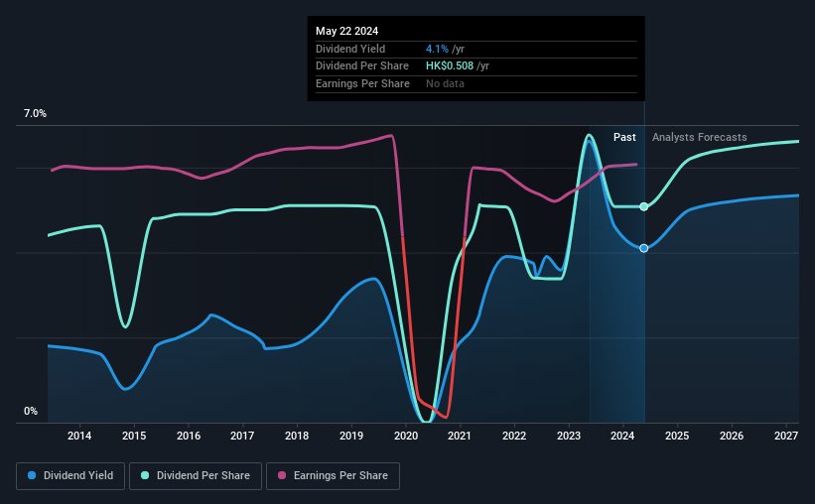Image resolution: width=815 pixels, height=504 pixels.
Task: Toggle the Dividend Yield legend button
Action: point(70,476)
